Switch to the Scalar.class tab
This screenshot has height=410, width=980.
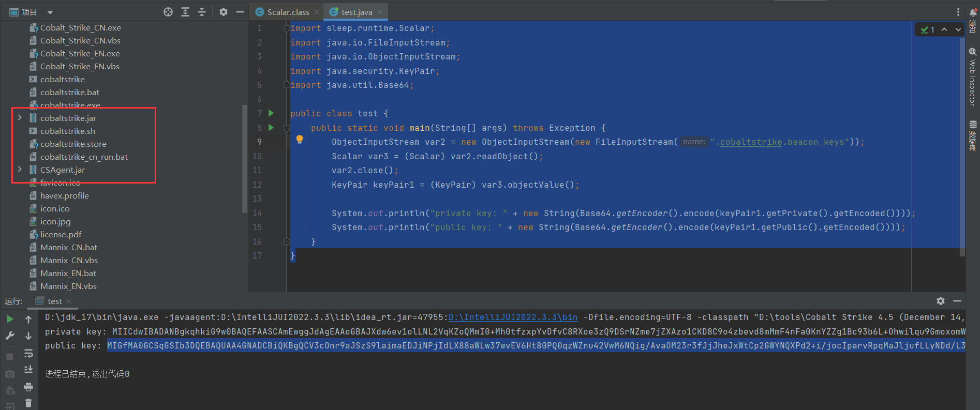[x=288, y=12]
